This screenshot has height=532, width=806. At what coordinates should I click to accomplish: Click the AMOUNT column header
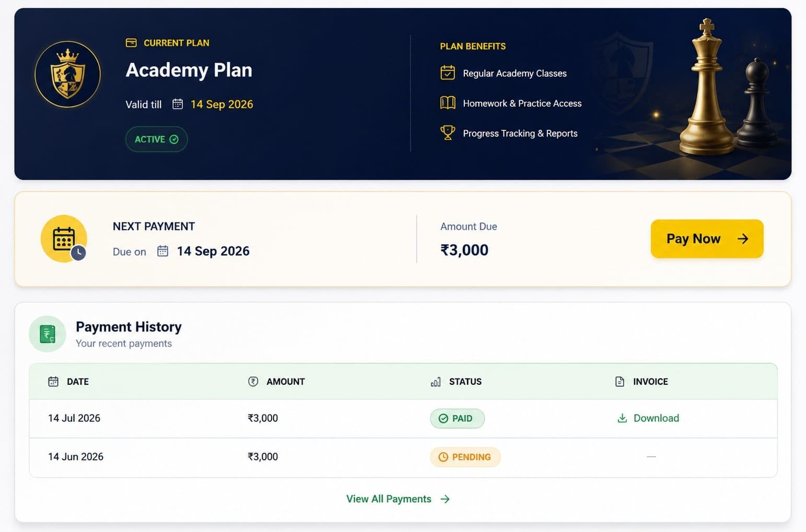(x=276, y=382)
